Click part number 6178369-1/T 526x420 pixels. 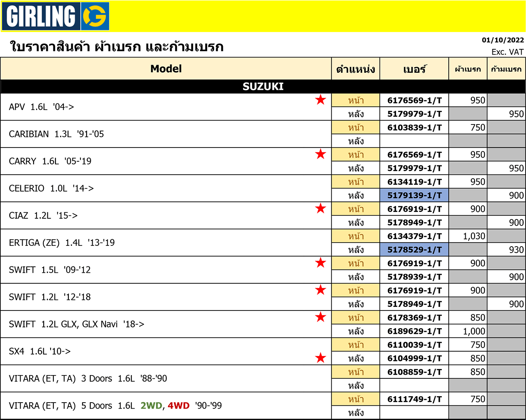[x=414, y=318]
